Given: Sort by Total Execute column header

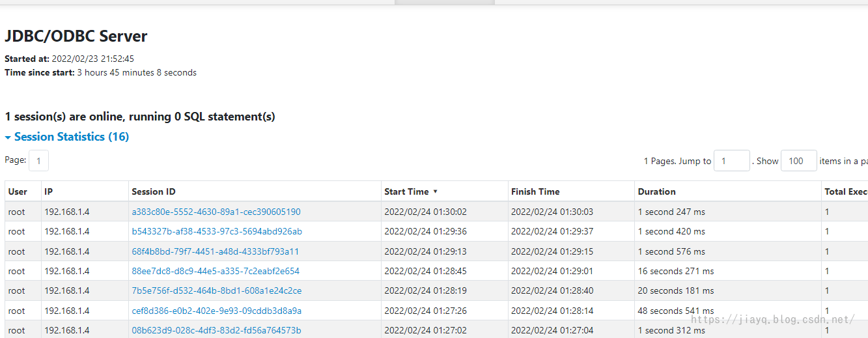Looking at the screenshot, I should [846, 191].
